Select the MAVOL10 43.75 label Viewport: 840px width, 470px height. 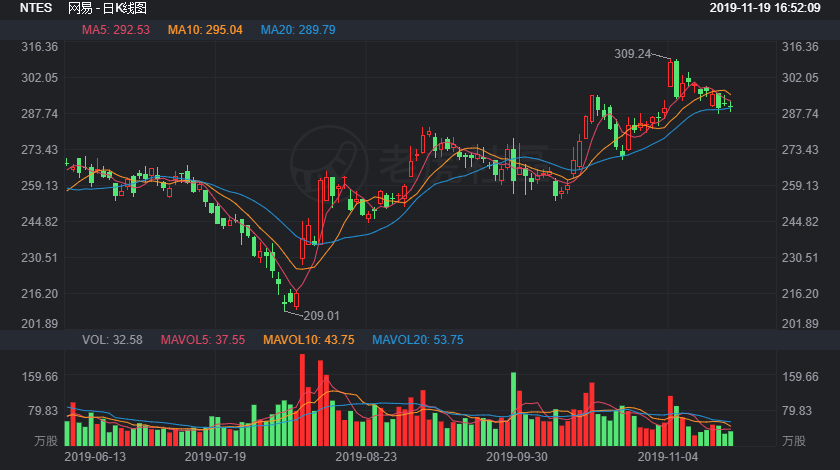[309, 340]
